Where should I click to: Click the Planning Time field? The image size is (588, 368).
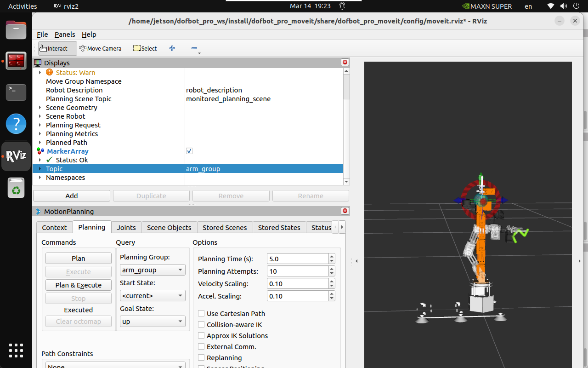click(x=298, y=259)
